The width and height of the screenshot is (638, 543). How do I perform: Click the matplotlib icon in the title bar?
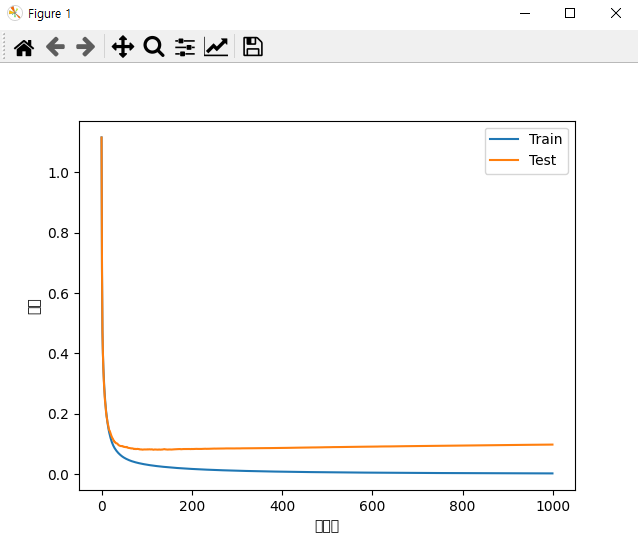pos(15,13)
